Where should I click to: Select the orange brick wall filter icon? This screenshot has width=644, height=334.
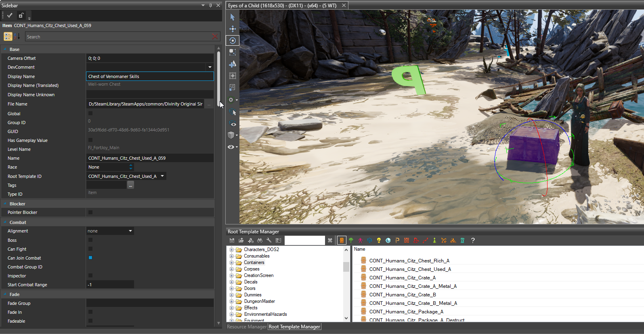click(x=407, y=240)
